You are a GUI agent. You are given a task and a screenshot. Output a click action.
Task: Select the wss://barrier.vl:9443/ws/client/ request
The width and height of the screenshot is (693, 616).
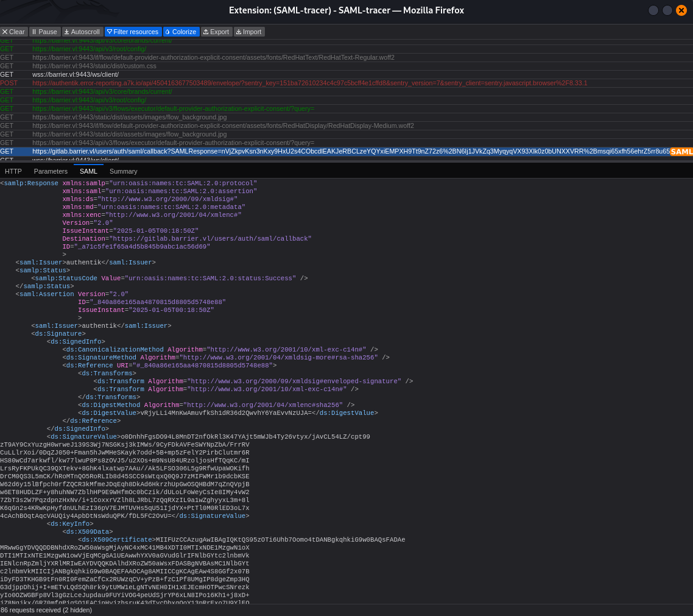[x=346, y=75]
